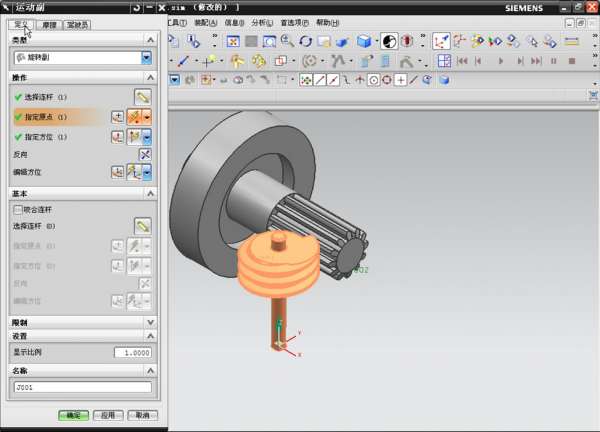
Task: Reset dialog using the title bar reset icon
Action: [136, 7]
